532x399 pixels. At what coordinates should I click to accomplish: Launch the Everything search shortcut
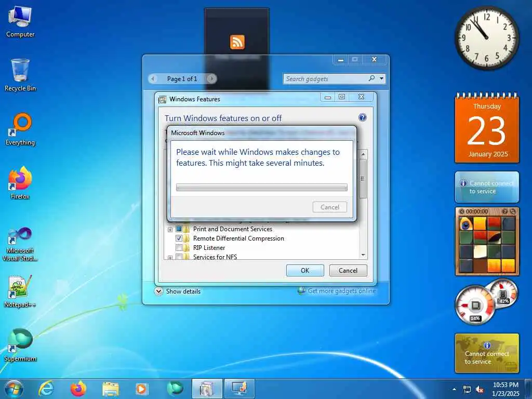(x=20, y=129)
